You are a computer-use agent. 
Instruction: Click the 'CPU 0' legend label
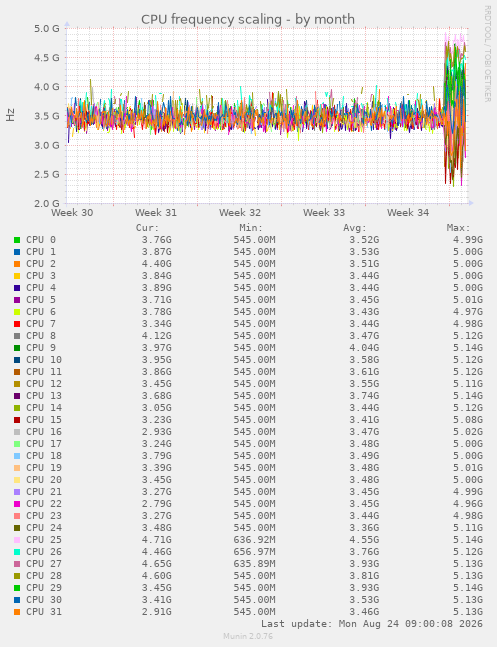click(x=41, y=240)
